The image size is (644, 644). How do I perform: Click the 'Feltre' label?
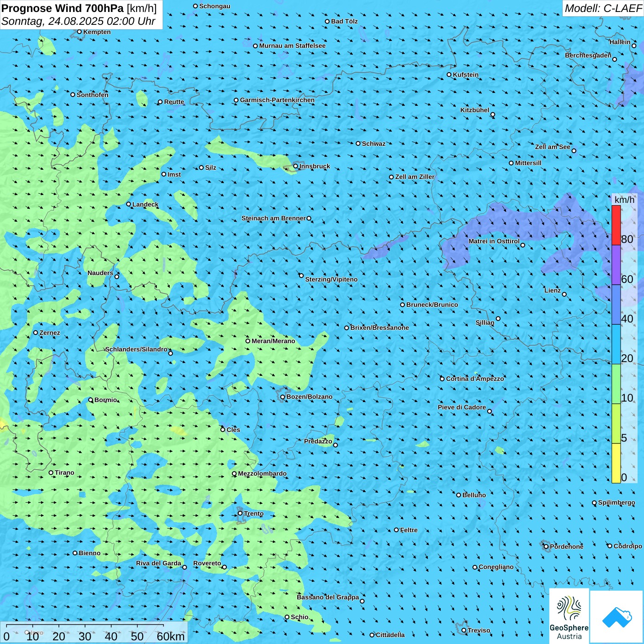408,530
